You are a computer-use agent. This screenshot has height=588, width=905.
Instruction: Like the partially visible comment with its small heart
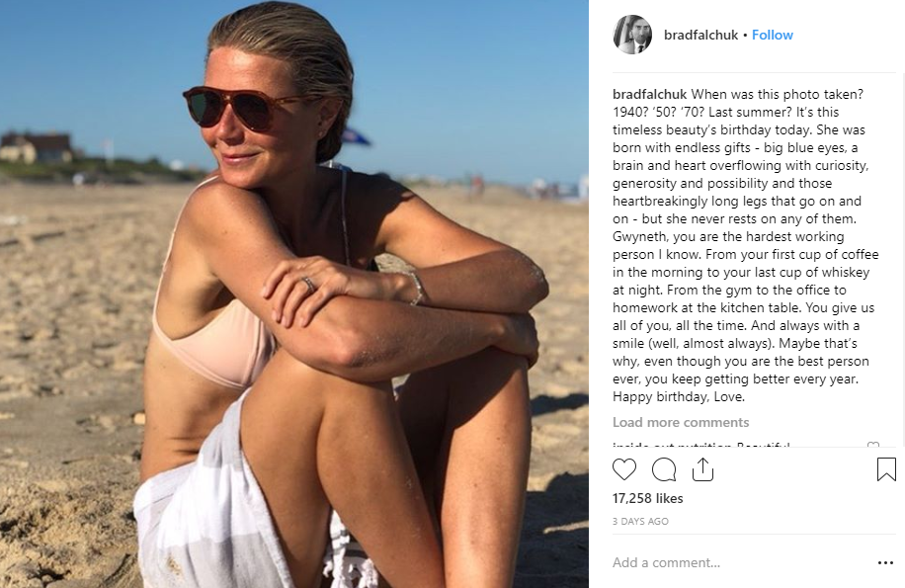pos(873,445)
